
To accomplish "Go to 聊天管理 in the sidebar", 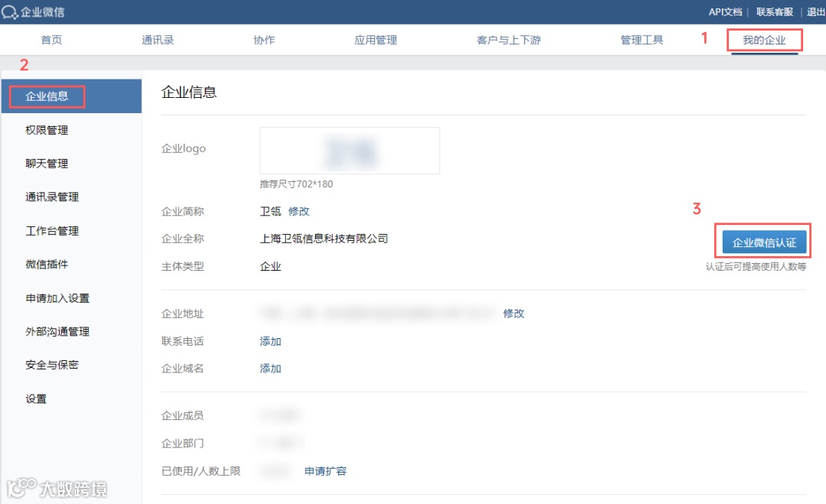I will coord(47,164).
